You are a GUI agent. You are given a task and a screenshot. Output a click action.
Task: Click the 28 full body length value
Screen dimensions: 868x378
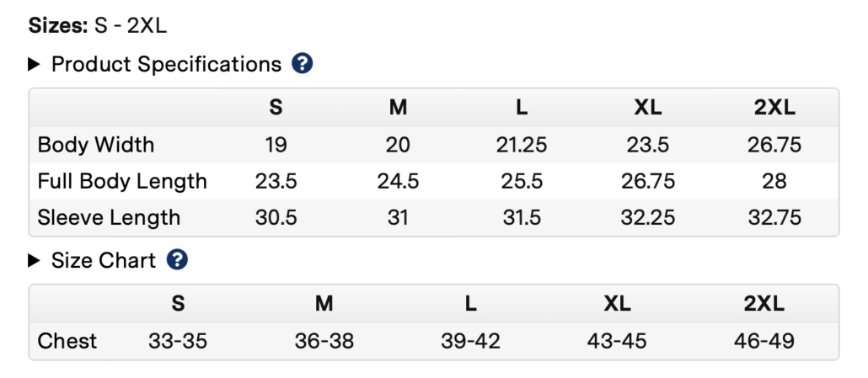(774, 181)
